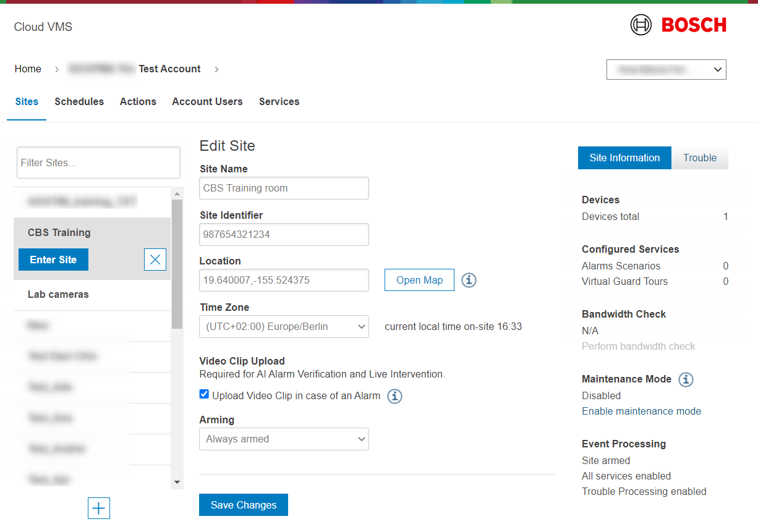758x532 pixels.
Task: Click the Bosch logo icon
Action: [x=641, y=25]
